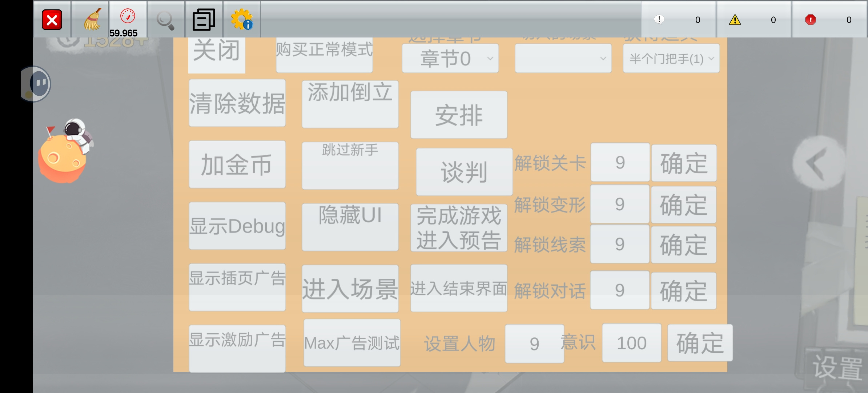Click 显示激励广告 button
Screen dimensions: 868x393
[237, 349]
